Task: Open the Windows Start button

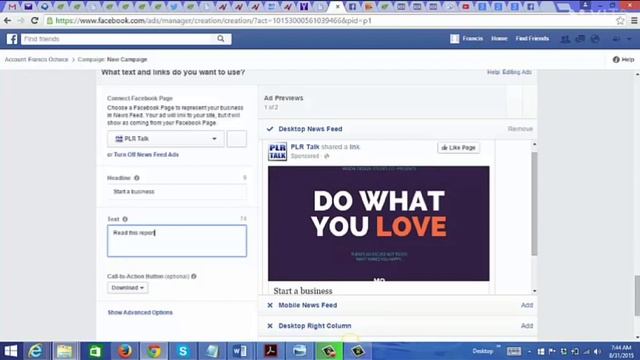Action: [11, 351]
